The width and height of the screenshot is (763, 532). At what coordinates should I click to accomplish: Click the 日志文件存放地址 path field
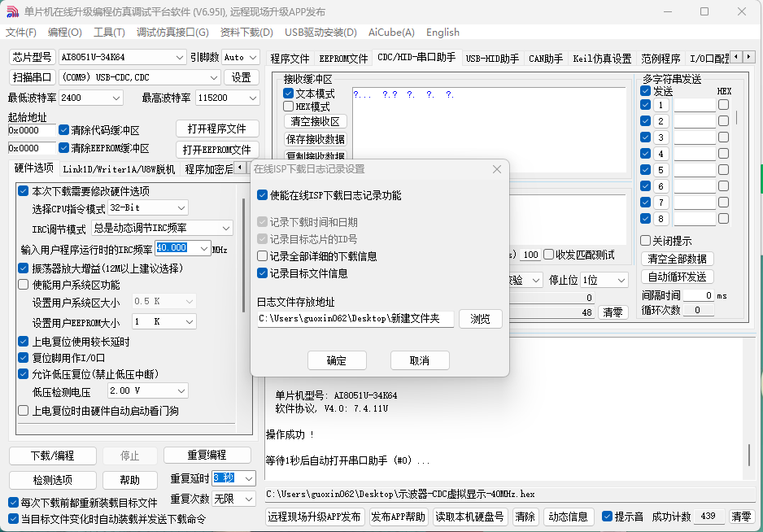355,319
